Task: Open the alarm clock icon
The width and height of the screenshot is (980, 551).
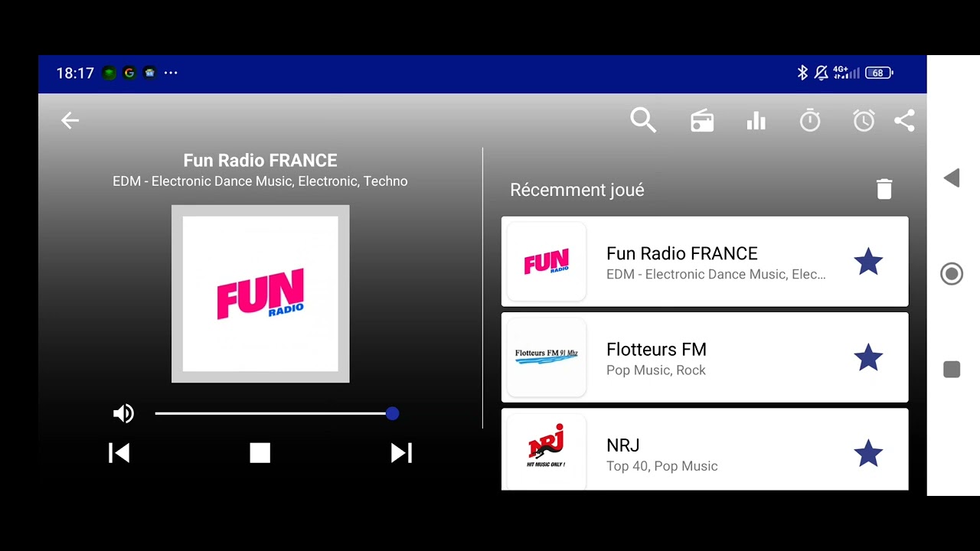Action: (864, 120)
